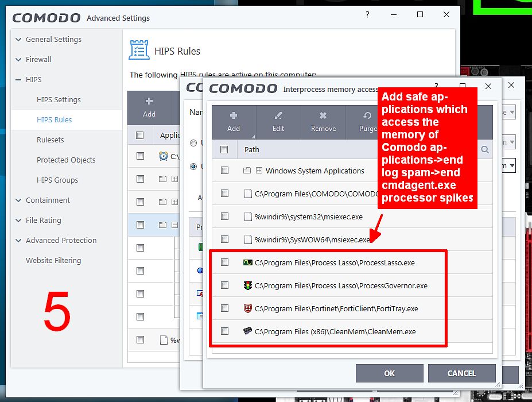
Task: Select the CleanMem.exe path text
Action: click(335, 332)
